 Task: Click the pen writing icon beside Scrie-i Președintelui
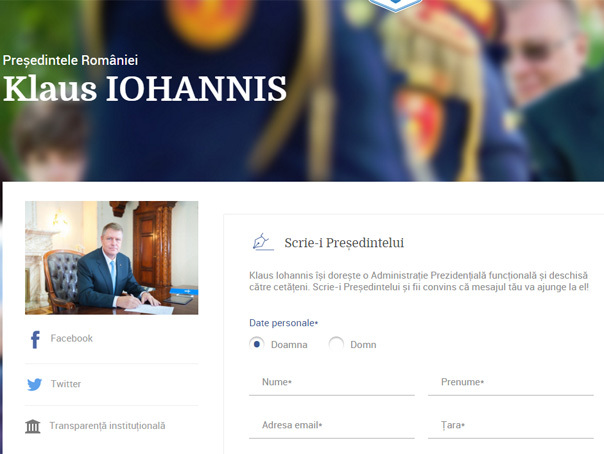click(263, 242)
